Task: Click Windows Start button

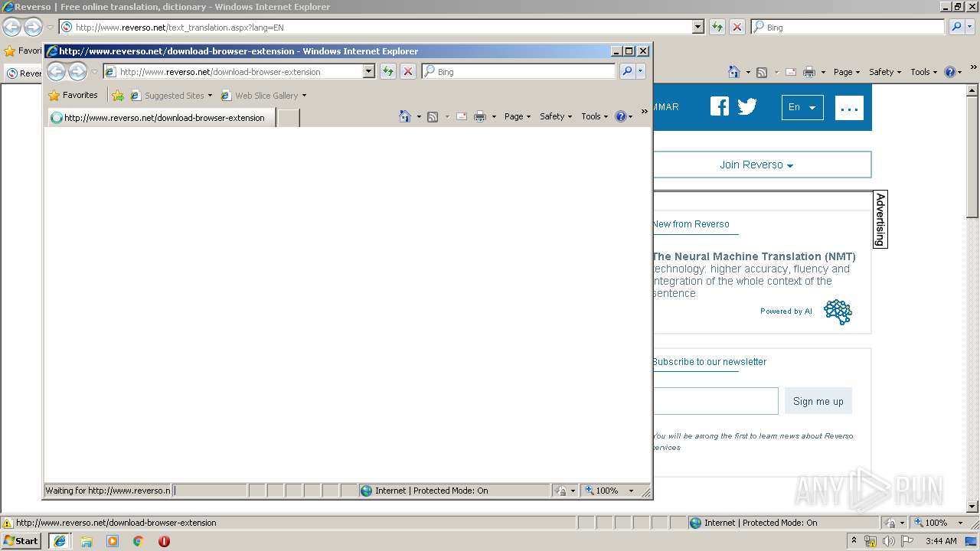Action: 21,540
